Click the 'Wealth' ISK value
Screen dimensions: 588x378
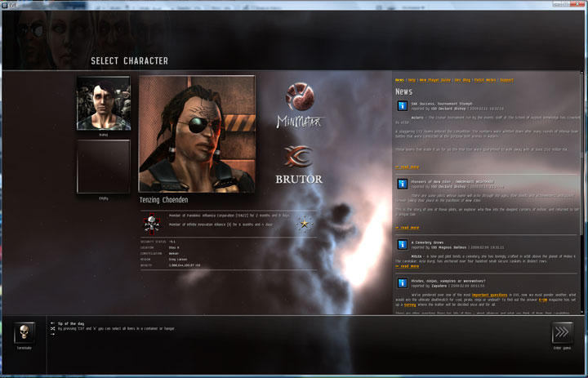click(185, 265)
